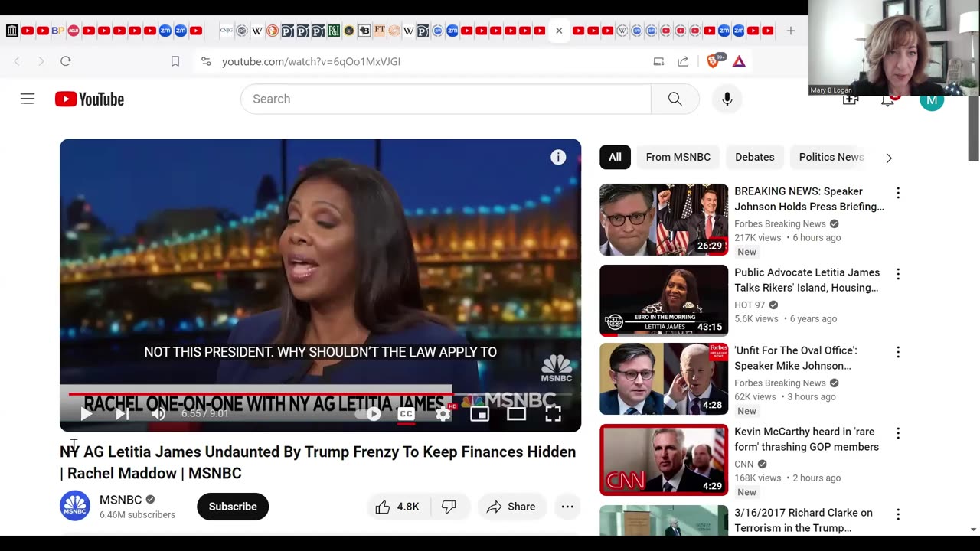
Task: Click the YouTube logo to go home
Action: (90, 99)
